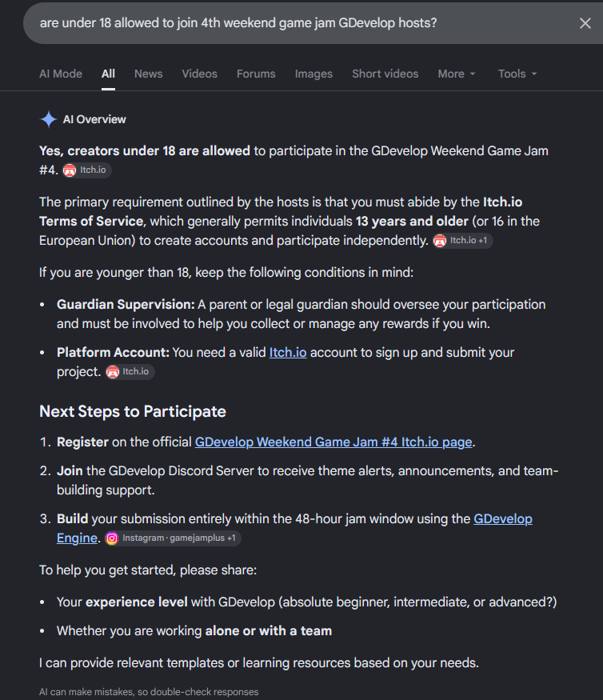Expand the More dropdown
Screen dimensions: 603x700
click(x=457, y=74)
